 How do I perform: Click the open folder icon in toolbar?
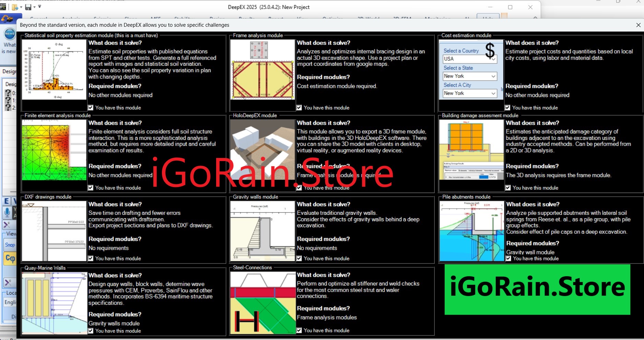point(15,7)
